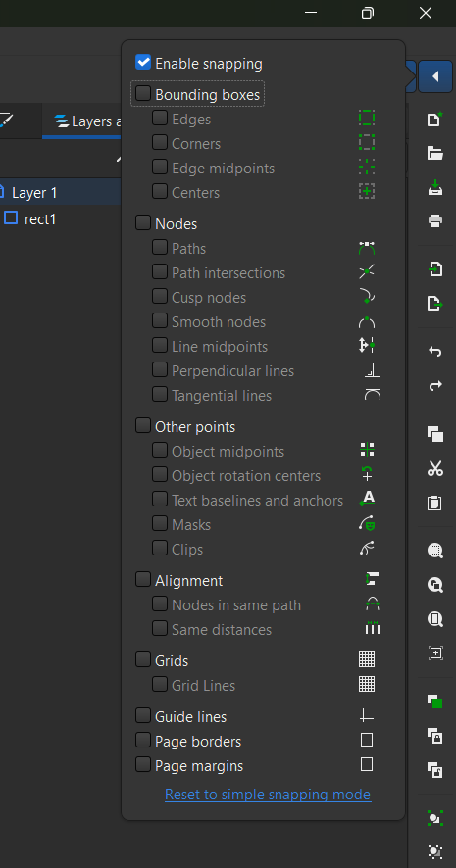Click the Reset to simple snapping mode link
The height and width of the screenshot is (868, 456).
pyautogui.click(x=268, y=795)
